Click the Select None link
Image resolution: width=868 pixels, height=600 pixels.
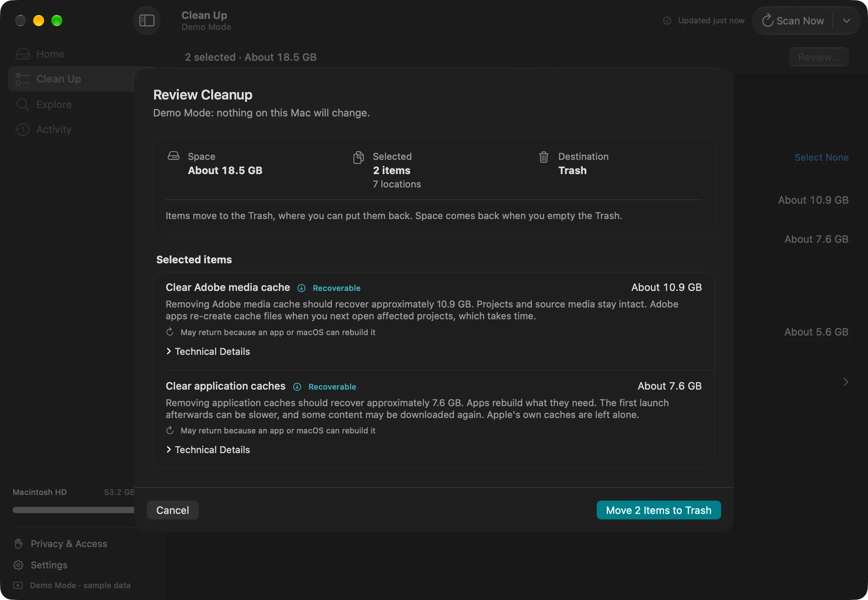point(821,157)
